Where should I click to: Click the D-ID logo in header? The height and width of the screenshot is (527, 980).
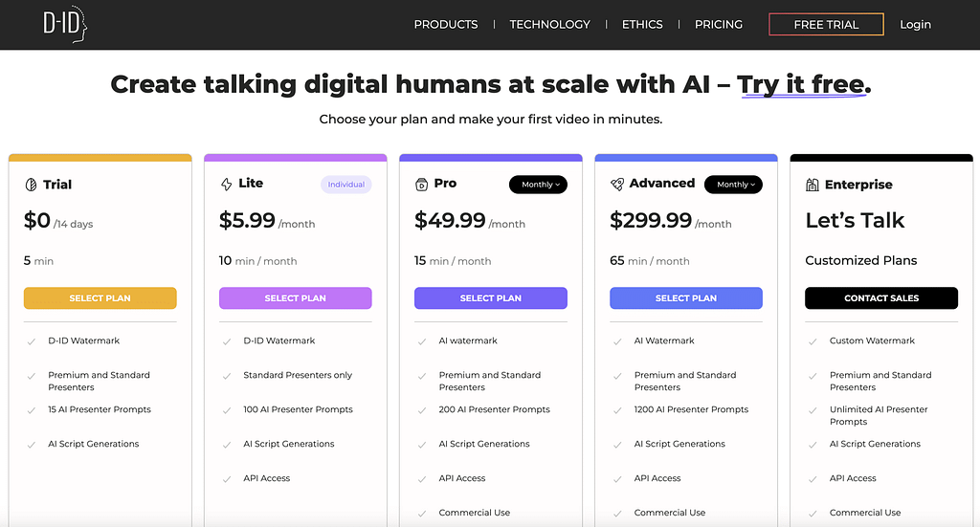pos(64,25)
